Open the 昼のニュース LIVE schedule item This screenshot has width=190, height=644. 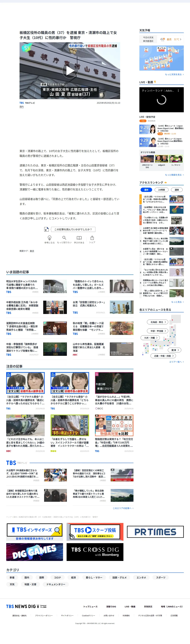pyautogui.click(x=162, y=142)
